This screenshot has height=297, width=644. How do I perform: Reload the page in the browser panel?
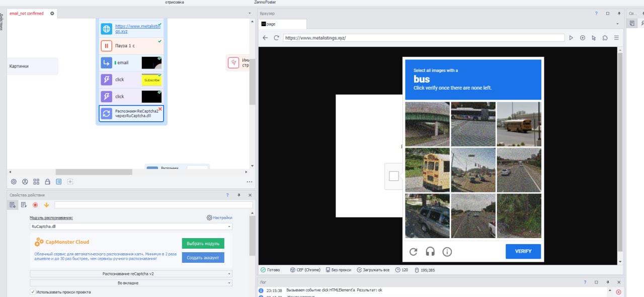[x=276, y=38]
